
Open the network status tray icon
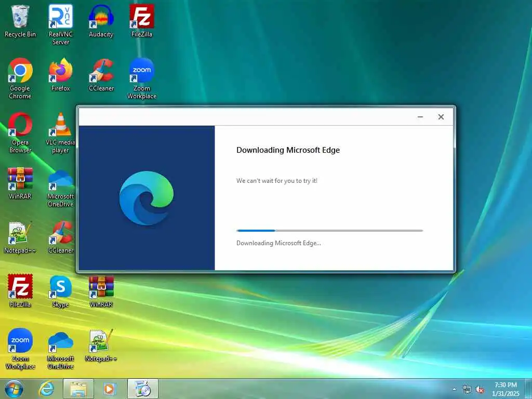(467, 390)
